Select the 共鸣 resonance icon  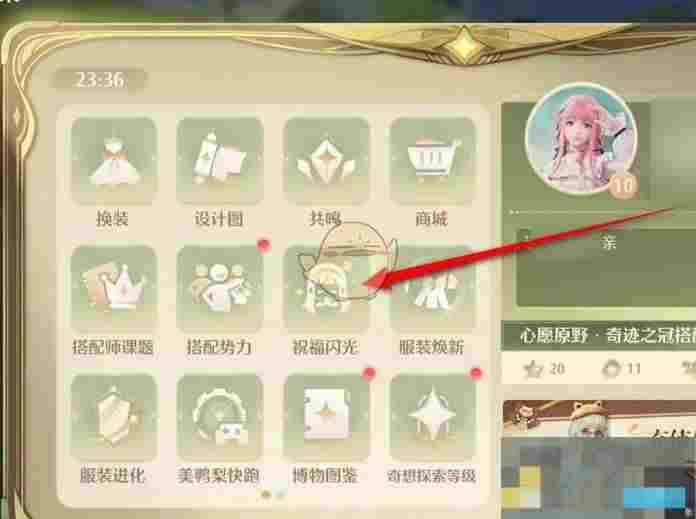coord(326,161)
